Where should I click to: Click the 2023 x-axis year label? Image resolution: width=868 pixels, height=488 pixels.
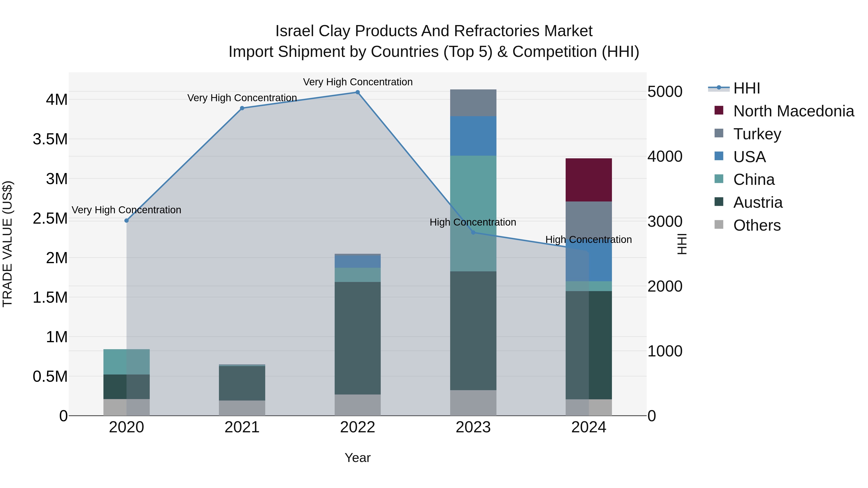pyautogui.click(x=473, y=427)
